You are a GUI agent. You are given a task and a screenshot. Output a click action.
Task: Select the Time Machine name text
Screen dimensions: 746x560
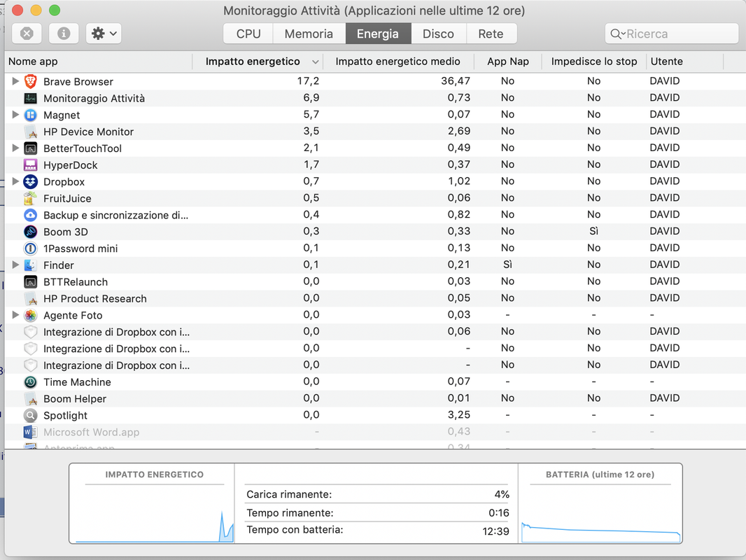(77, 382)
